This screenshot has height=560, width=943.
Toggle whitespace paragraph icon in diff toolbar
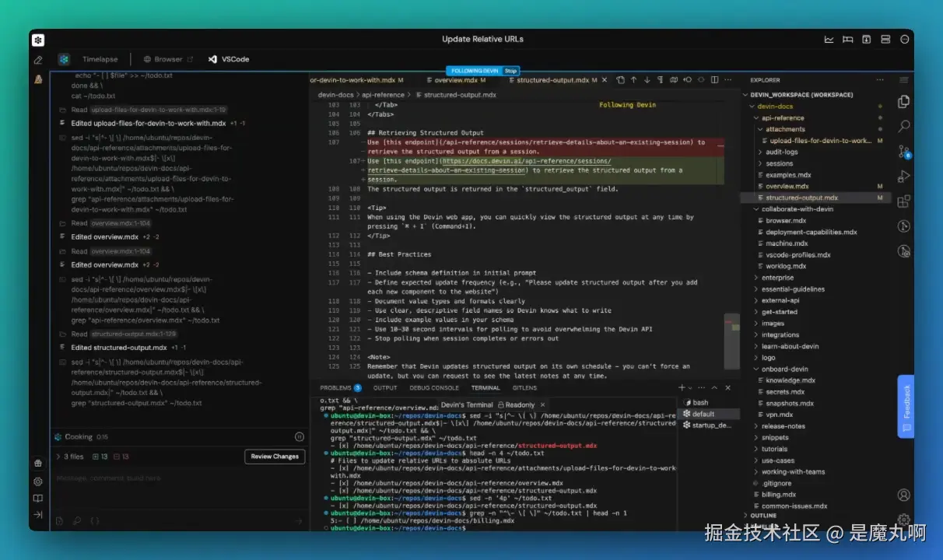point(660,79)
